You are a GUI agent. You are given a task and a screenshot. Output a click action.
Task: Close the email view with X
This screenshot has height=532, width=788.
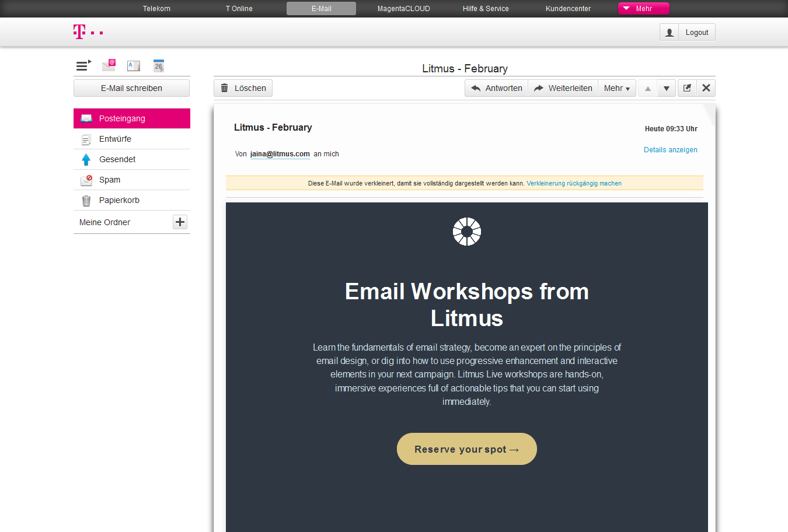[706, 88]
